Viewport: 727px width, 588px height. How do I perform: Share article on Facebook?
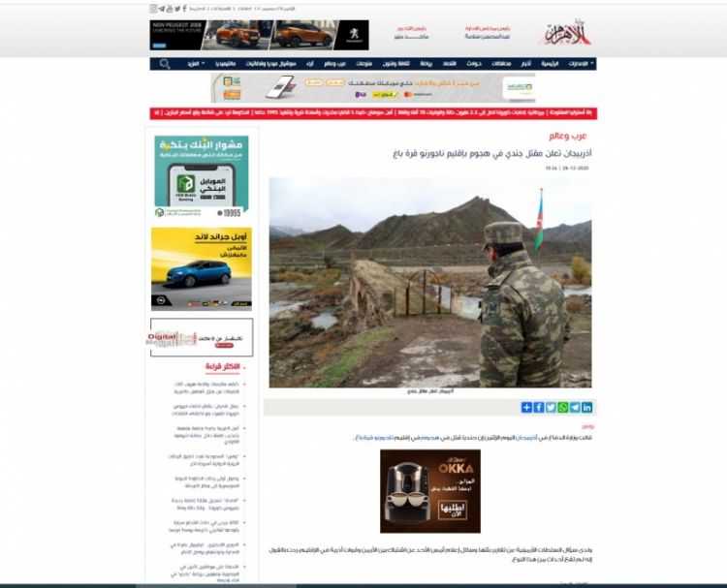[x=539, y=407]
